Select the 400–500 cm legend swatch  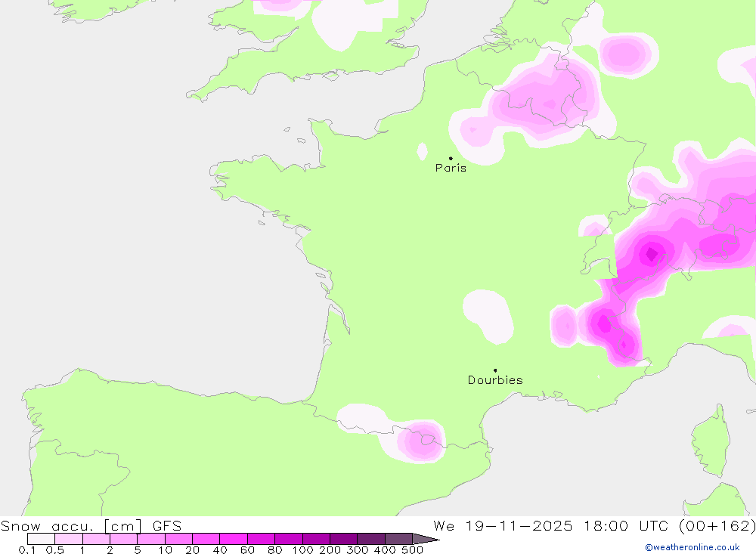pyautogui.click(x=398, y=539)
